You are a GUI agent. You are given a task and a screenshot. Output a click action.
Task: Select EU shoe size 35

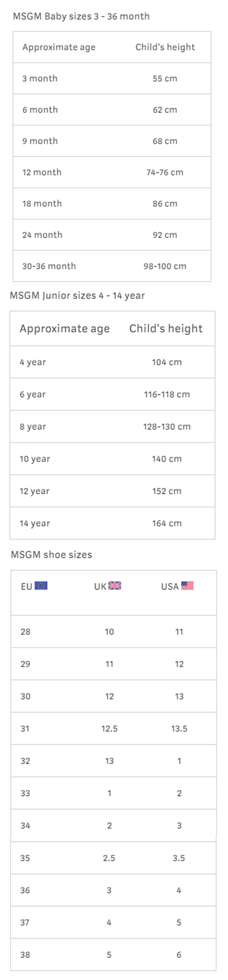pos(25,858)
